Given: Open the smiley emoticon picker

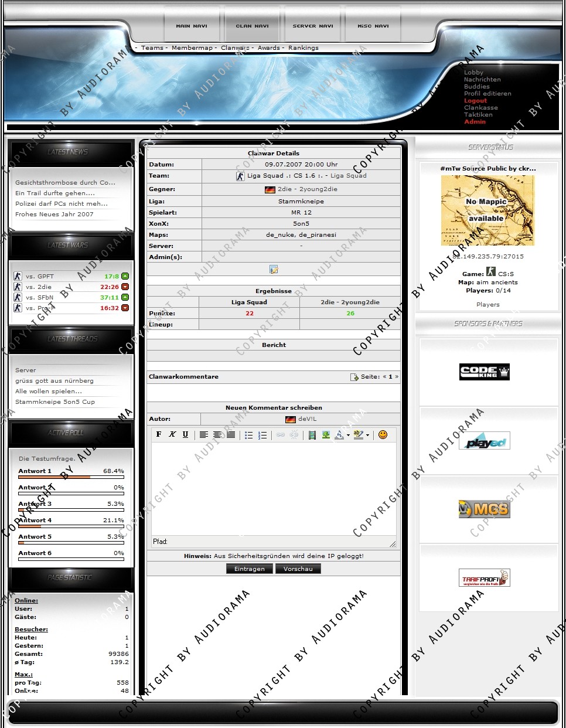Looking at the screenshot, I should pyautogui.click(x=383, y=434).
